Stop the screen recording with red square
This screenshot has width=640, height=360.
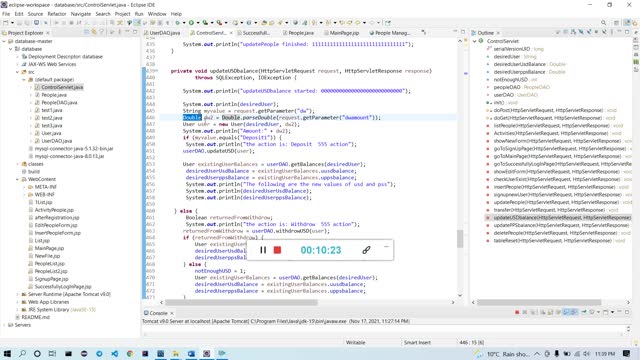[x=277, y=250]
